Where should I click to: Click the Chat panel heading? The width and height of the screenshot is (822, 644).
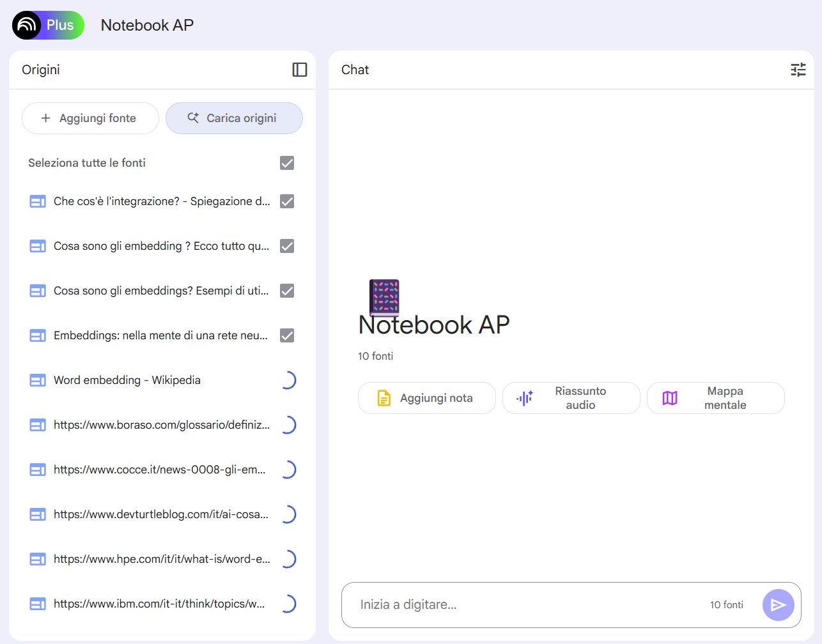tap(355, 70)
